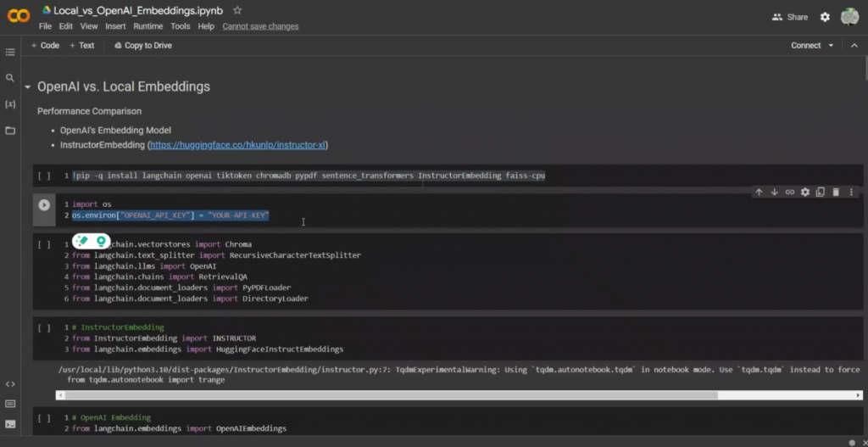Click the pencil edit floating icon
Viewport: 868px width, 447px height.
82,241
